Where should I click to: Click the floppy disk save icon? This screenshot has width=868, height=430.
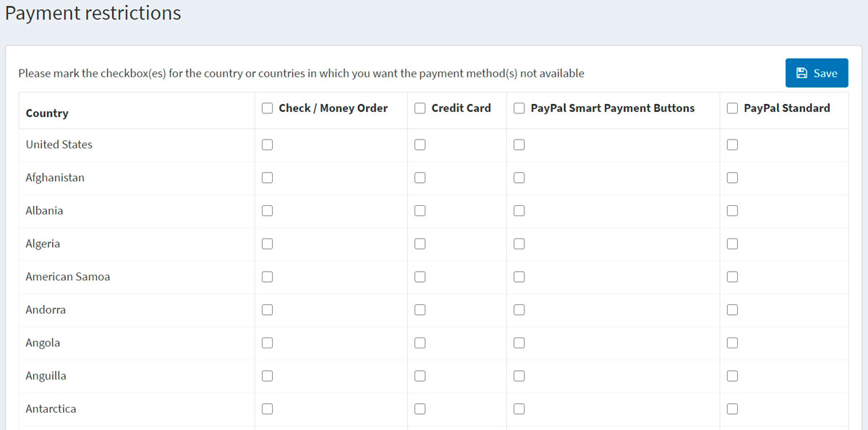(x=801, y=73)
